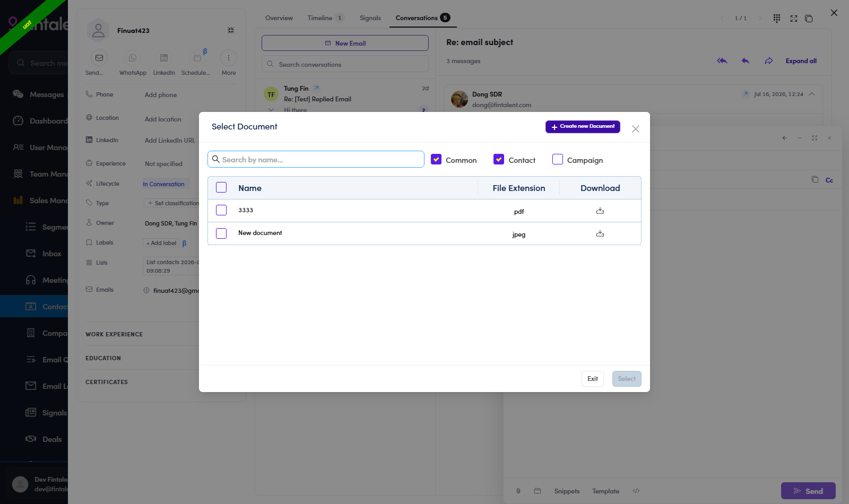Screen dimensions: 849x504
Task: Download the New document jpeg file
Action: click(600, 233)
